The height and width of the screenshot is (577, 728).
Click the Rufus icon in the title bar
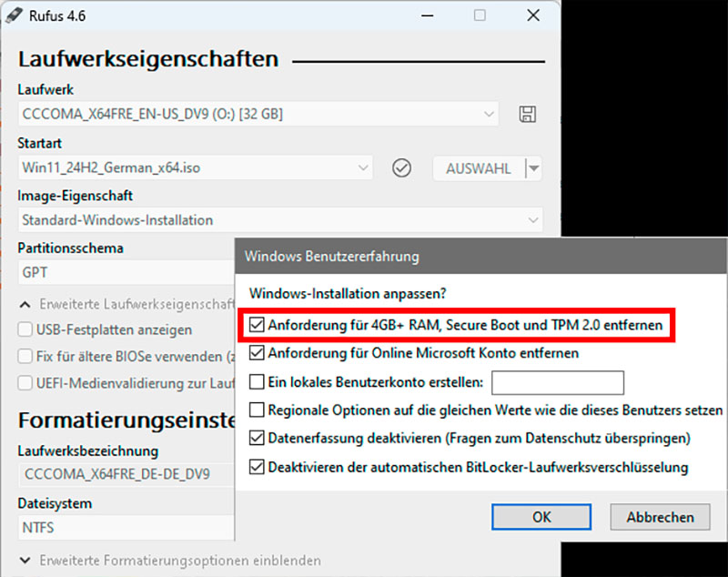click(x=16, y=15)
